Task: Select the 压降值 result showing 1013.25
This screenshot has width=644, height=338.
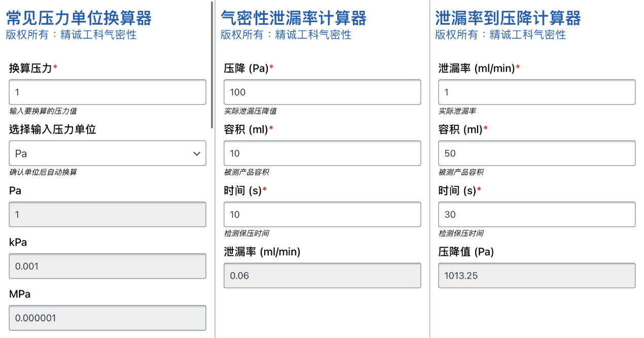Action: (x=536, y=276)
